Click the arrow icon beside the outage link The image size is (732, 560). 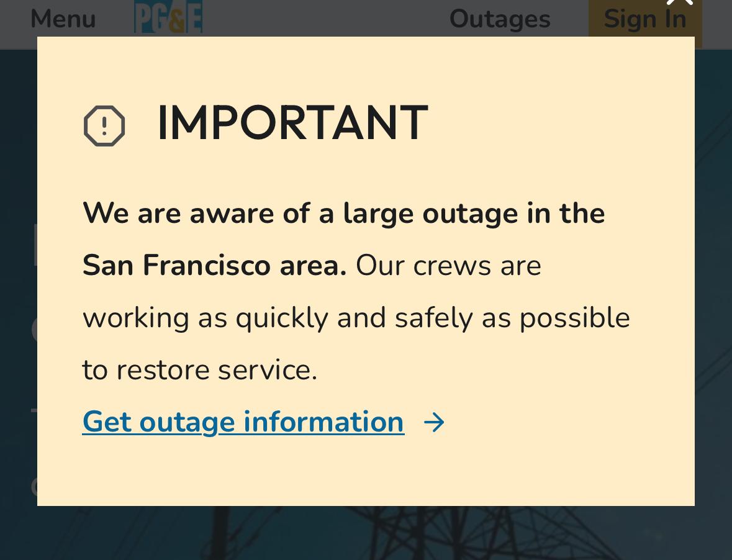point(434,423)
